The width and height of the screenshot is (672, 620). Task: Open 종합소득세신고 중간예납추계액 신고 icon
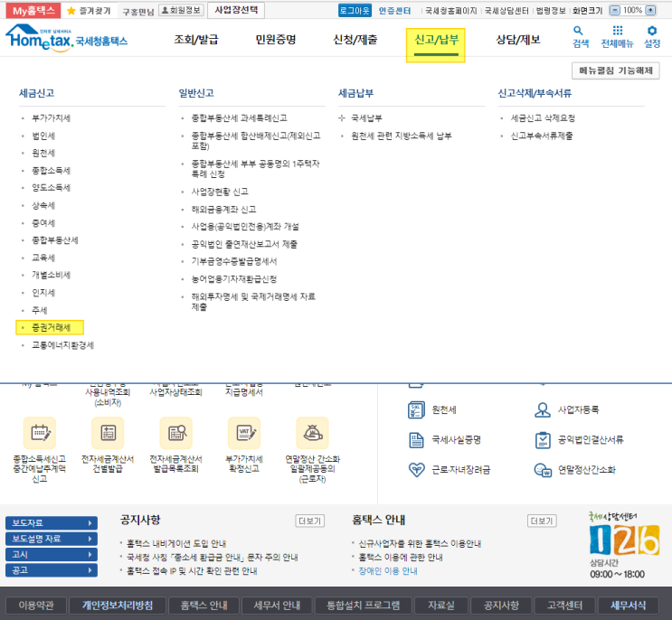40,433
